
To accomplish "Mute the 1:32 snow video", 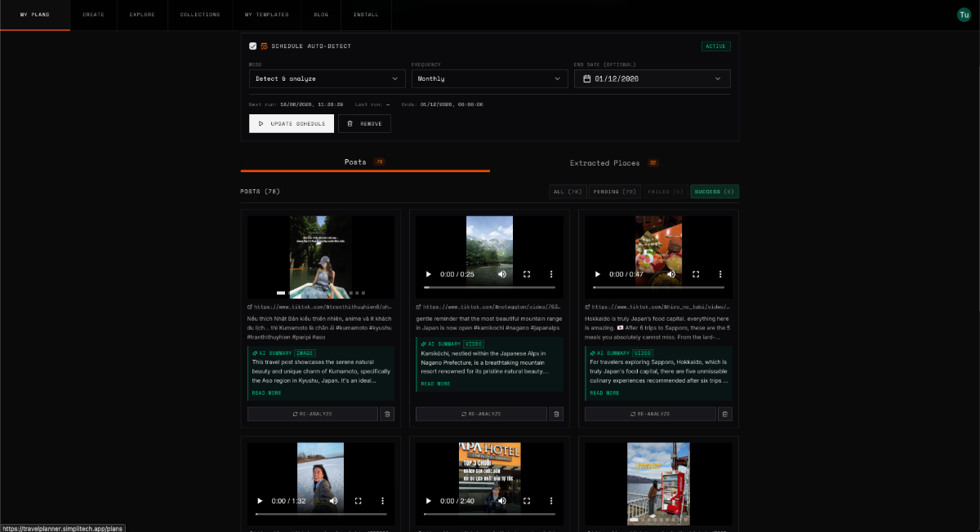I will point(333,500).
